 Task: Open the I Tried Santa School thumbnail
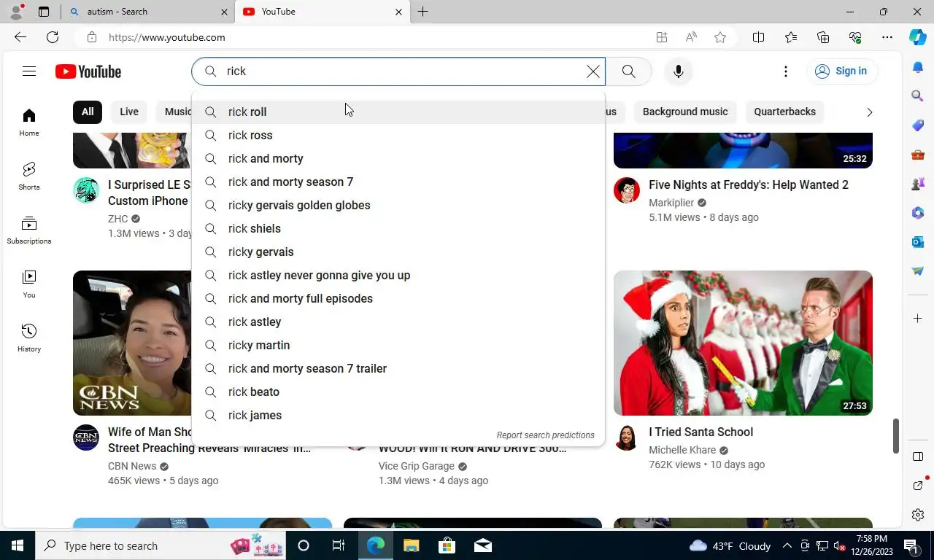click(x=743, y=343)
